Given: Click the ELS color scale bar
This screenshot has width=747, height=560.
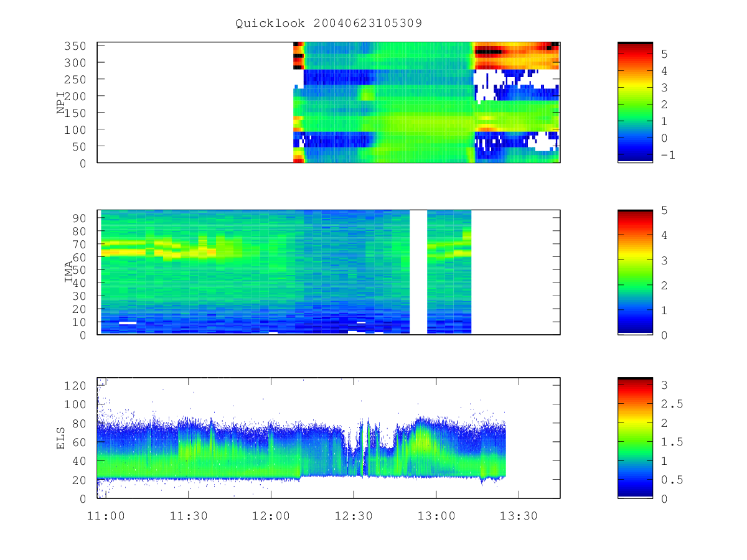Looking at the screenshot, I should point(635,438).
